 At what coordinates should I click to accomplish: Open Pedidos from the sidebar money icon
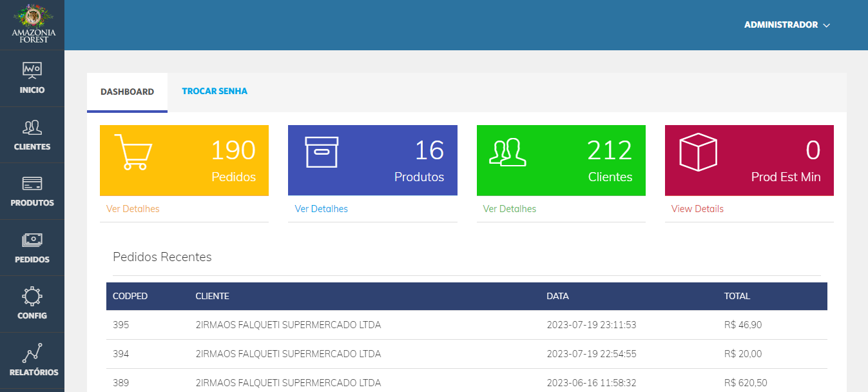click(32, 240)
